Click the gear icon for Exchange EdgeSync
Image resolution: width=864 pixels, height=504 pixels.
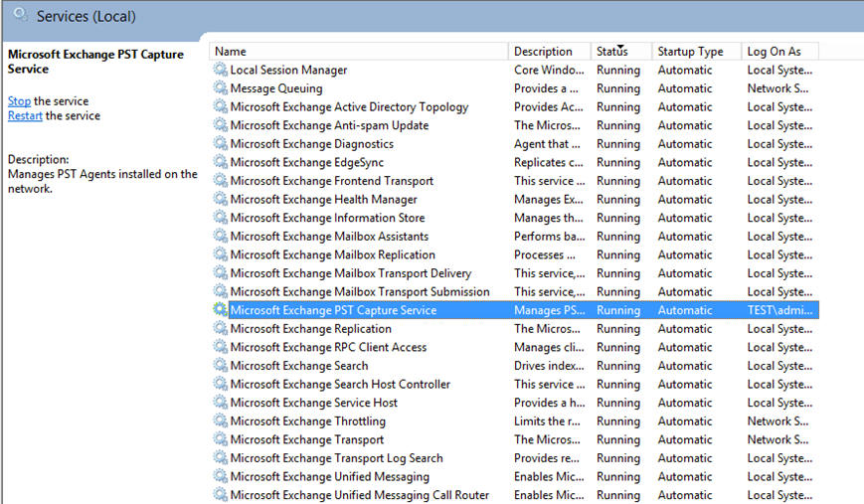221,162
